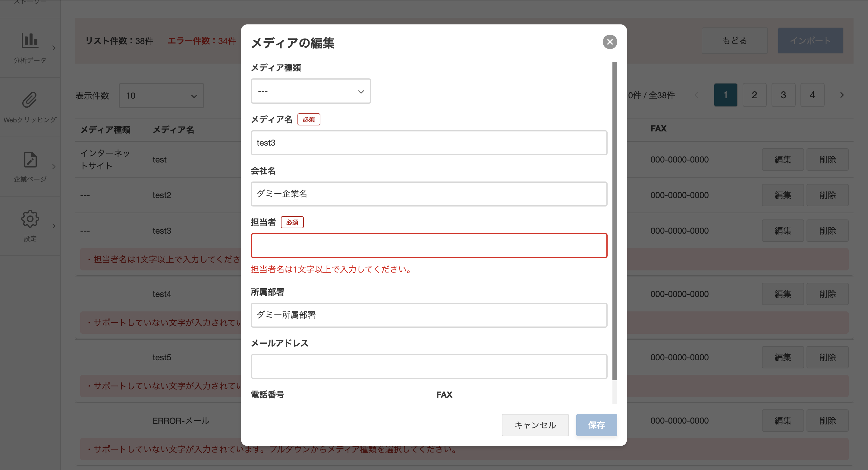Click the もどる button
Screen dimensions: 868x470
pos(734,41)
